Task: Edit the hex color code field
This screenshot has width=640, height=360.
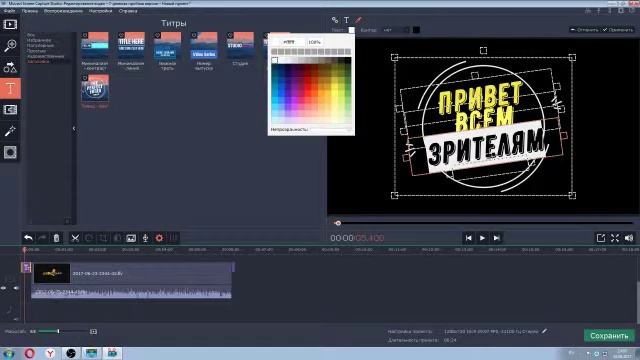Action: click(x=289, y=42)
